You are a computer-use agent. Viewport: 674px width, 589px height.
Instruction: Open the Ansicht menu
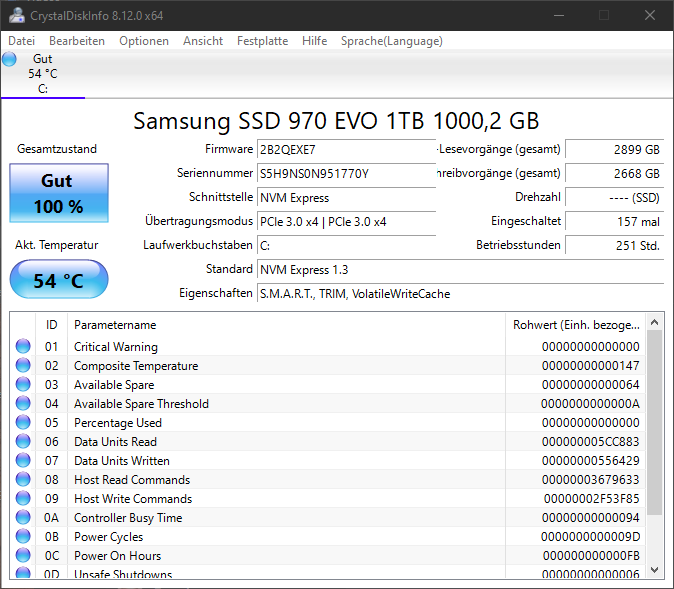[x=203, y=41]
